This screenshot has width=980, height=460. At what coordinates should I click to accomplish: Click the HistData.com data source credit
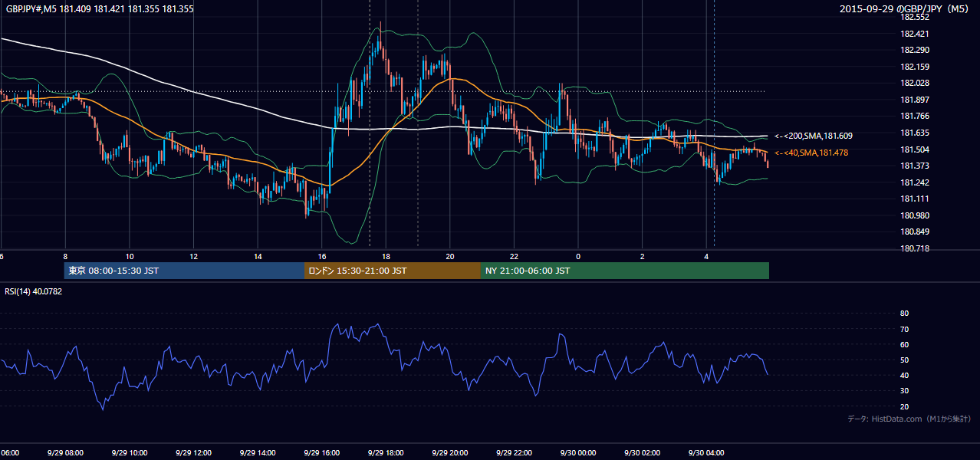[x=909, y=419]
